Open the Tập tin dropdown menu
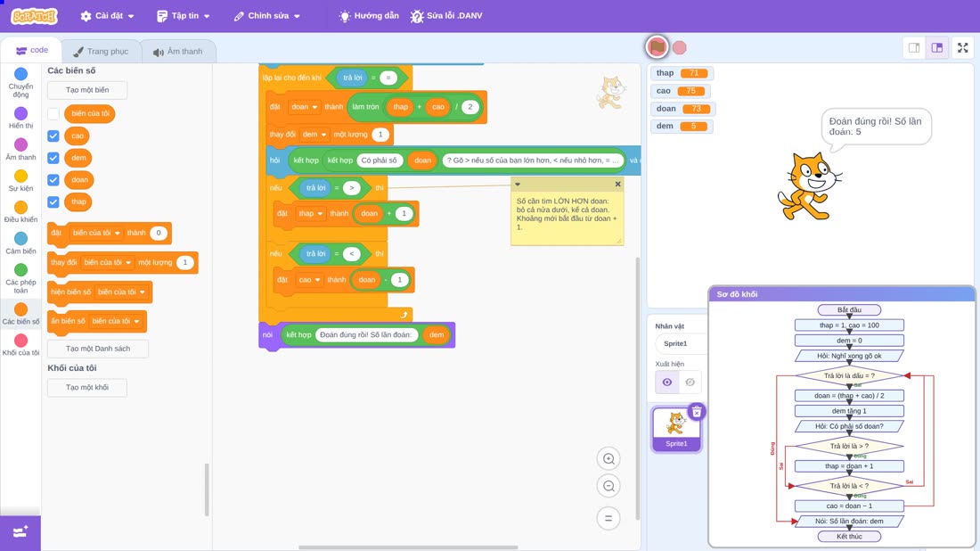The height and width of the screenshot is (551, 980). tap(184, 16)
